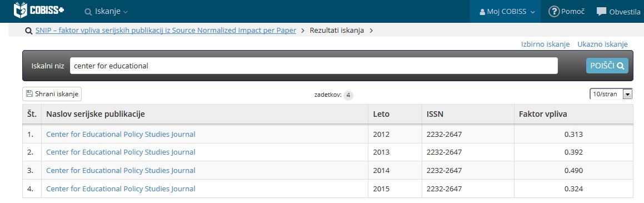Click the Obvestila speech bubble icon

601,12
